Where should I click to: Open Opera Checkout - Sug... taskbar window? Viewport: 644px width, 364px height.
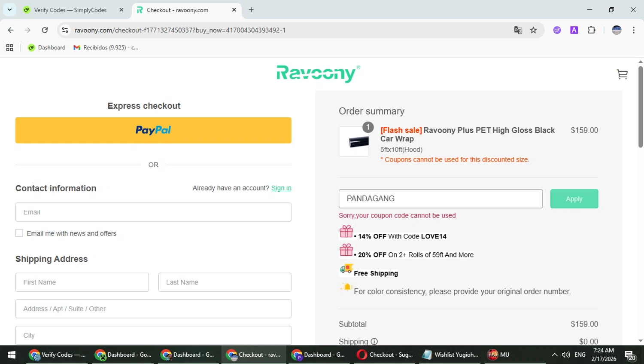pyautogui.click(x=385, y=355)
